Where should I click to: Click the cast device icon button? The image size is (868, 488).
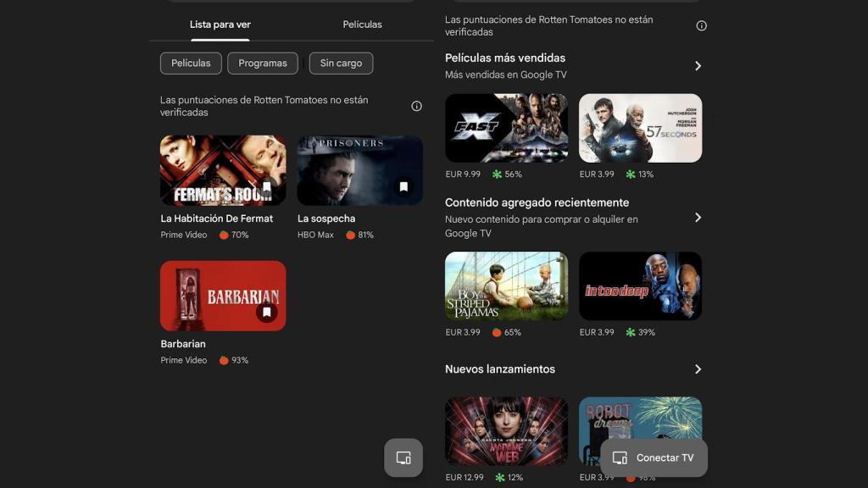click(x=403, y=457)
